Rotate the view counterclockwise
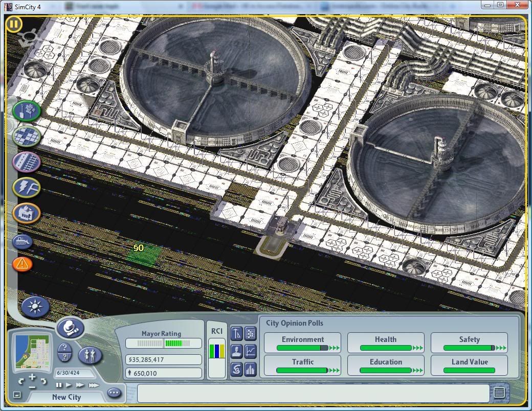This screenshot has width=532, height=411. [x=21, y=381]
